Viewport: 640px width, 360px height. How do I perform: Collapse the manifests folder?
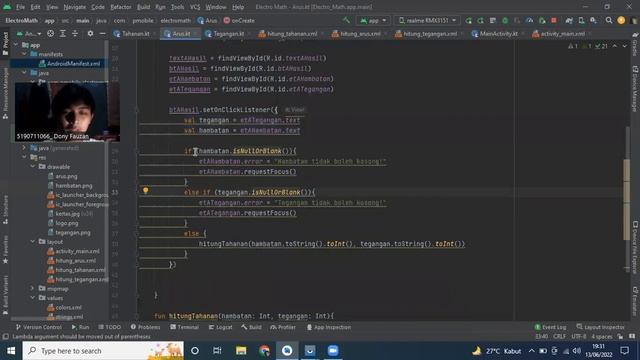[24, 54]
